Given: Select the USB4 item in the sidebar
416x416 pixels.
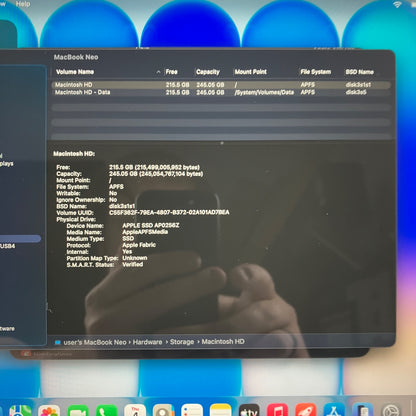Looking at the screenshot, I should (x=8, y=246).
